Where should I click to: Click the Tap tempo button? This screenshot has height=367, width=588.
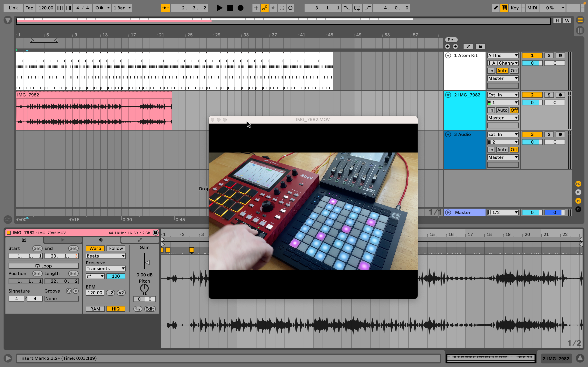[x=29, y=8]
